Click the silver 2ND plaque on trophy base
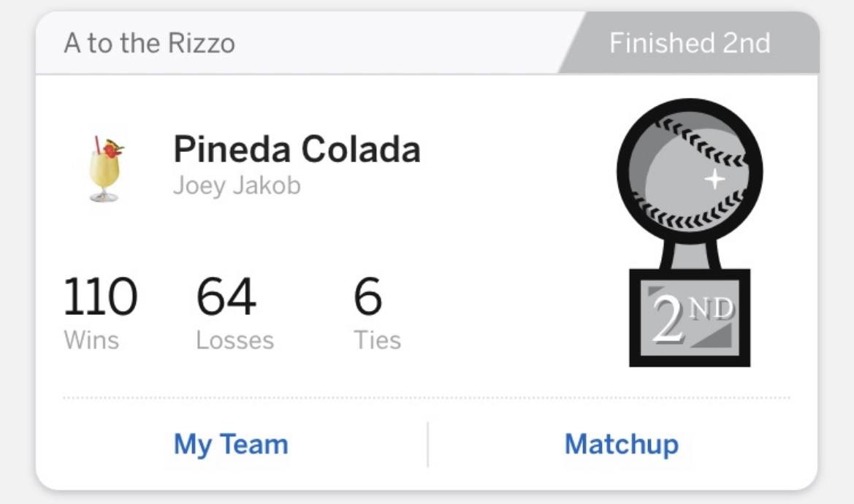The width and height of the screenshot is (854, 504). click(x=690, y=318)
